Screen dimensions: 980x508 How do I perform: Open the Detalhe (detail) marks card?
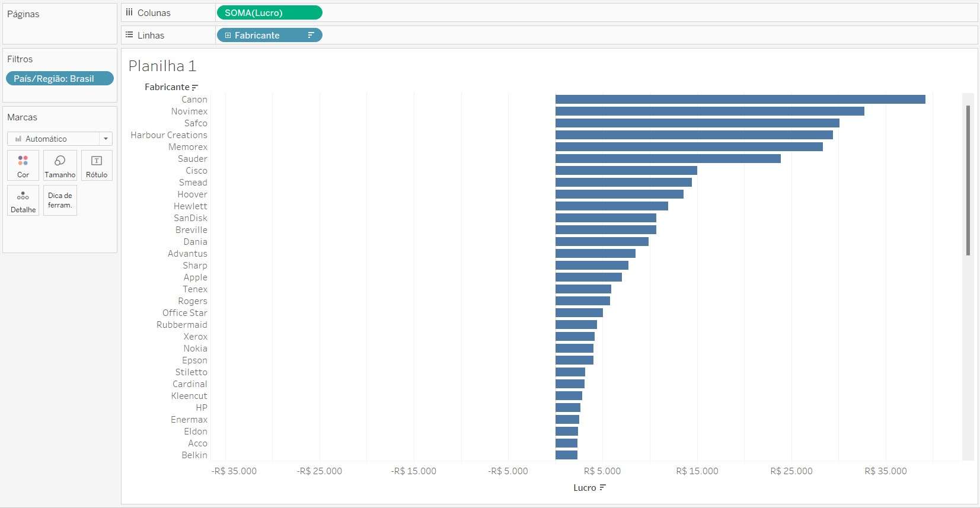click(23, 200)
